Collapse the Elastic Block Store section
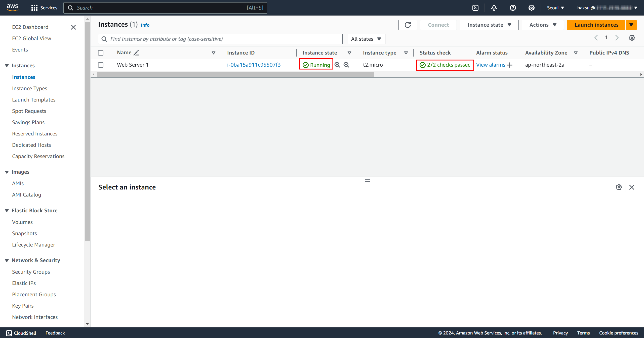 point(7,211)
